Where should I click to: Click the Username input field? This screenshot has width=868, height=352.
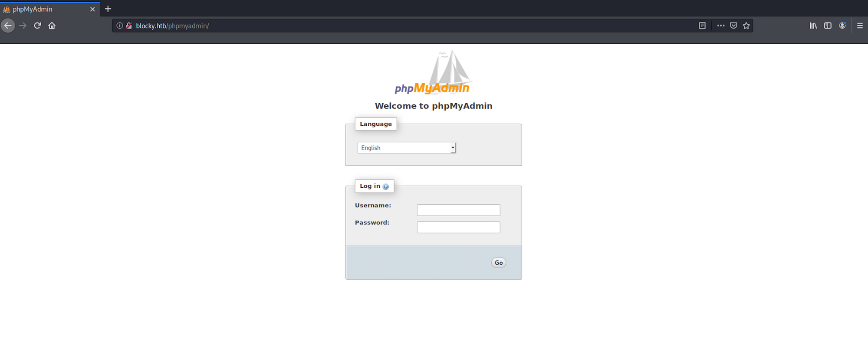point(458,210)
